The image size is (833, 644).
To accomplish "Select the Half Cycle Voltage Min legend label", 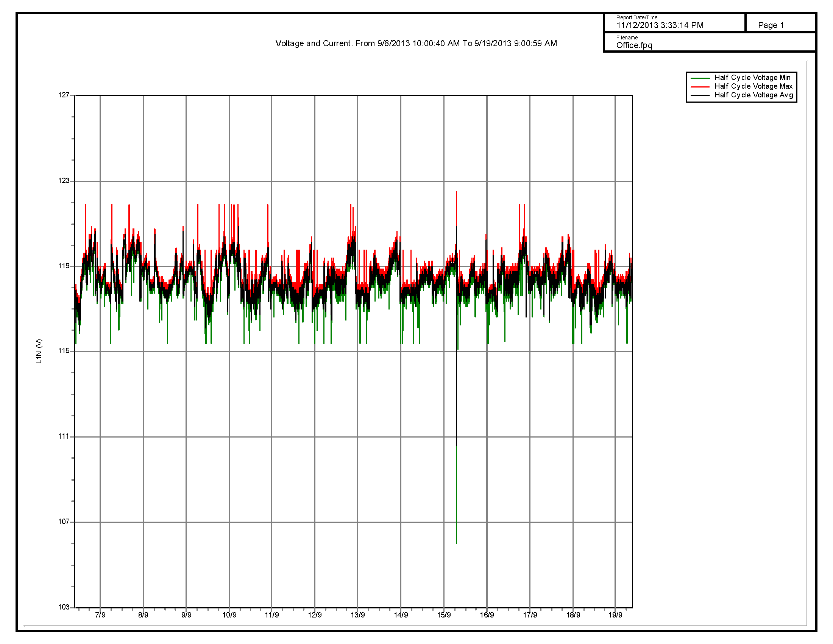I will [x=752, y=77].
